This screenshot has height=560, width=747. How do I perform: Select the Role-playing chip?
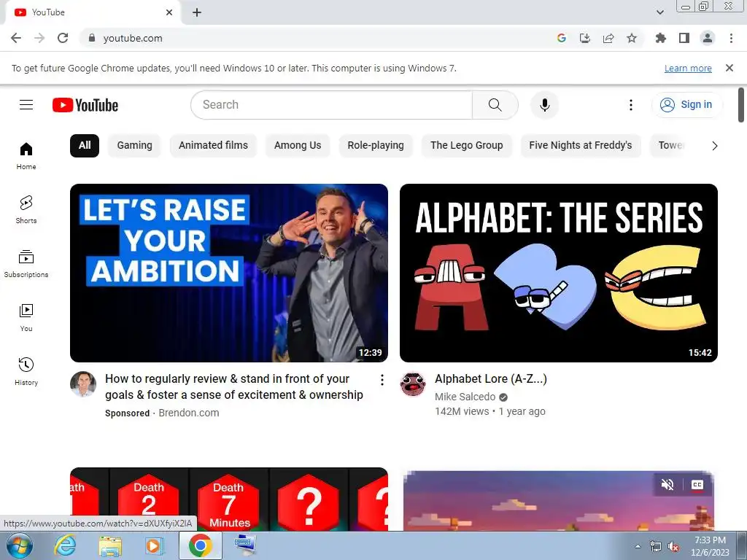(x=376, y=145)
